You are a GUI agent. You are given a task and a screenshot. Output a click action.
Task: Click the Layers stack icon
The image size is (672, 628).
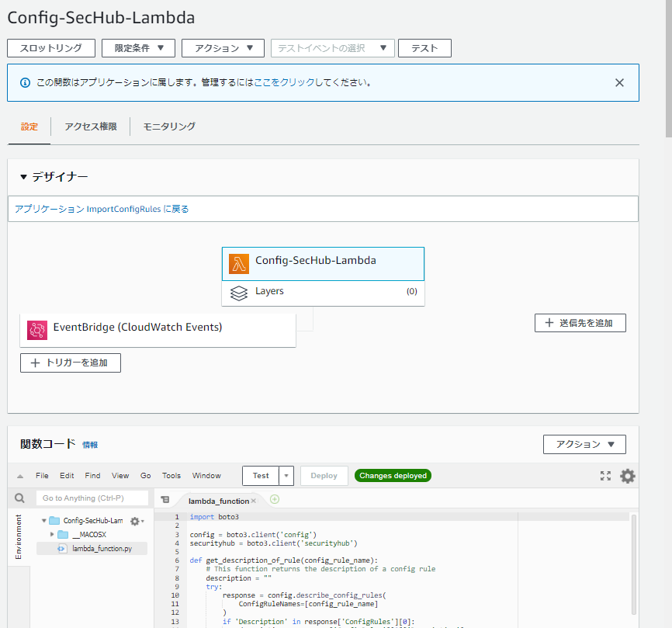pos(239,293)
